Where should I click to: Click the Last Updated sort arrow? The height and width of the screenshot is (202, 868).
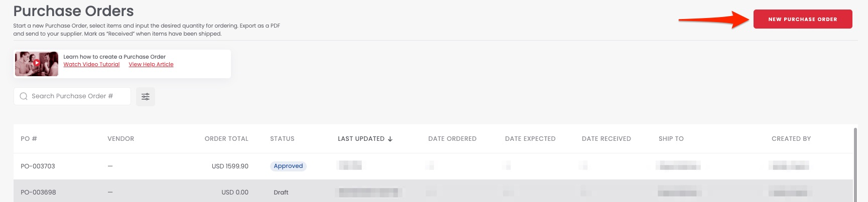[390, 139]
